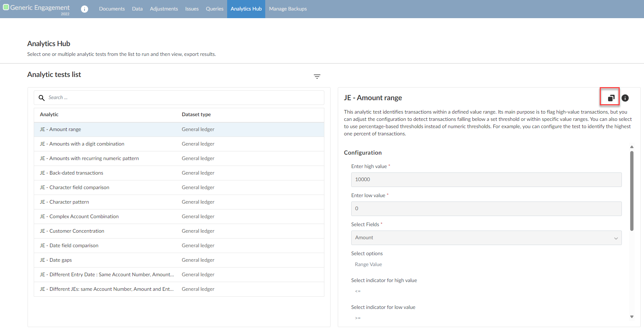Select JE - Complex Account Combination

pos(179,217)
